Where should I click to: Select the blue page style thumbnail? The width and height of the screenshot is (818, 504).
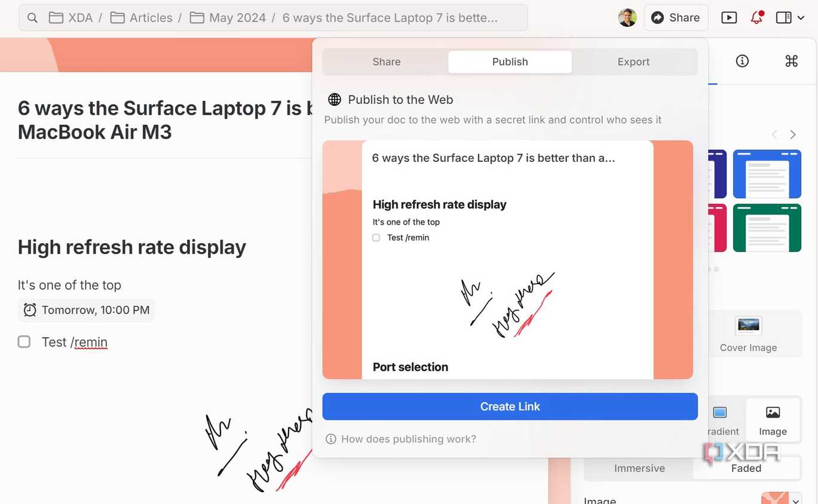[x=767, y=174]
